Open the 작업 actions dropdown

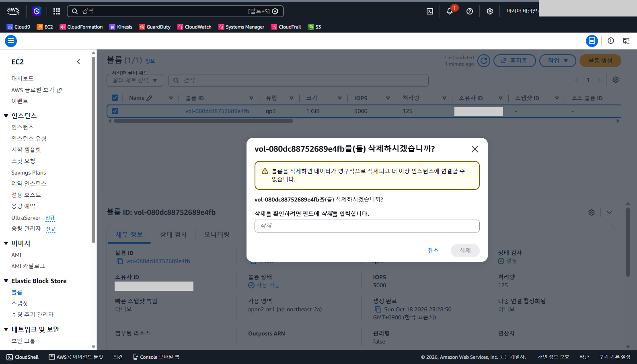point(558,61)
